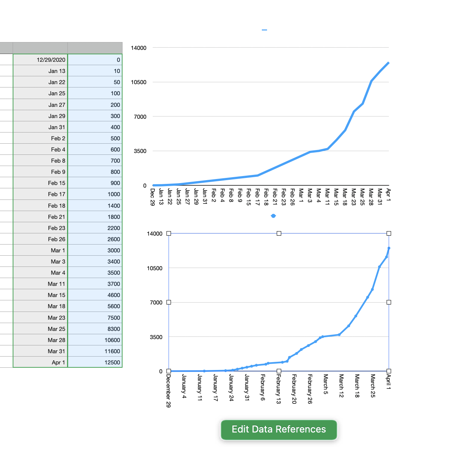Click the February 13 axis label in lower chart

(278, 389)
